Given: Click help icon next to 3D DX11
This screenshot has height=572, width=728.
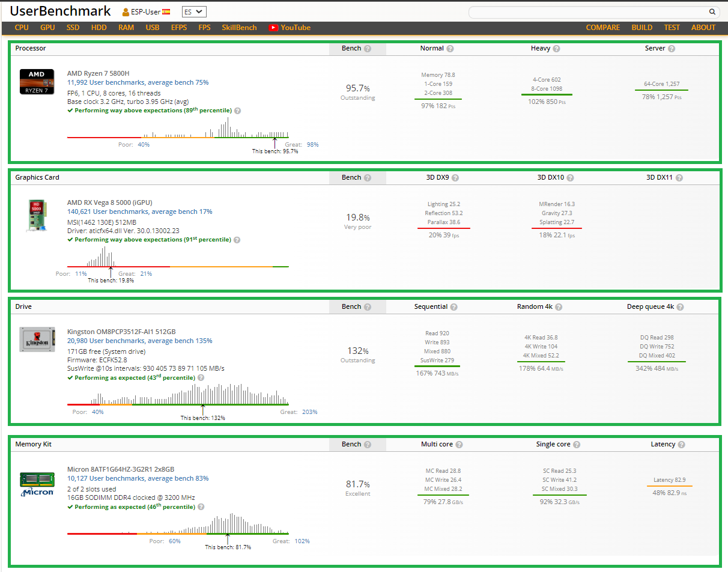Looking at the screenshot, I should (679, 178).
